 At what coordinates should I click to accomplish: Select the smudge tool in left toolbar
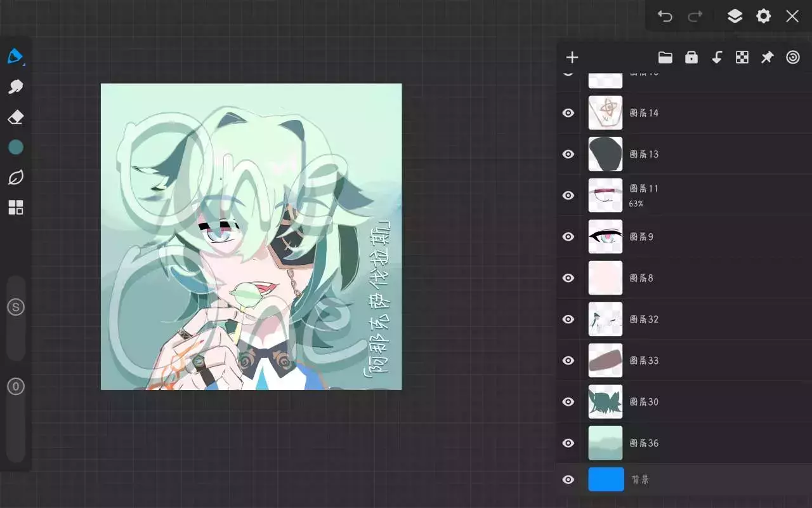16,86
